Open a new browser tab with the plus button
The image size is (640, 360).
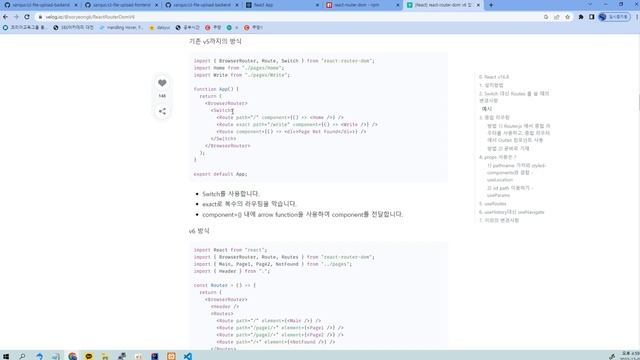491,5
